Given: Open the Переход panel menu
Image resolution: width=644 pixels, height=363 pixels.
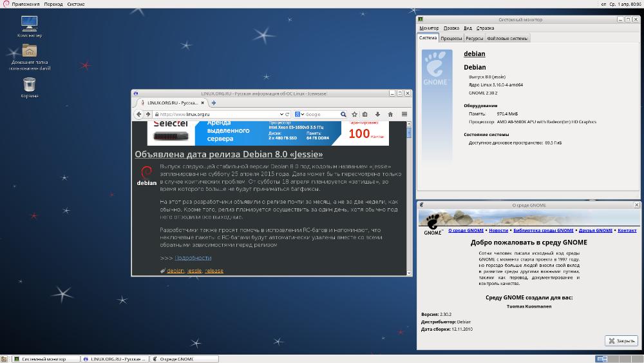Looking at the screenshot, I should 53,4.
